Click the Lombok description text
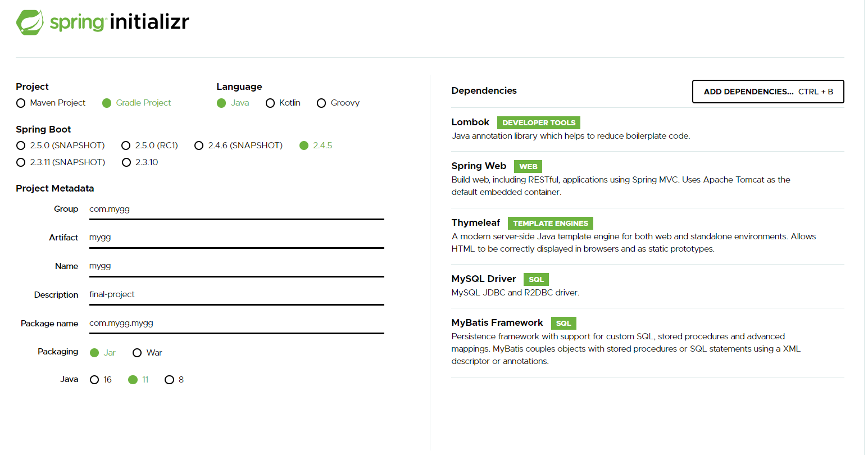Image resolution: width=868 pixels, height=455 pixels. click(x=571, y=136)
